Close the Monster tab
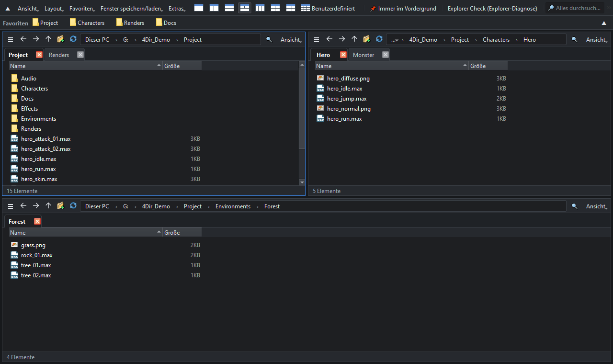This screenshot has height=364, width=613. pos(386,55)
